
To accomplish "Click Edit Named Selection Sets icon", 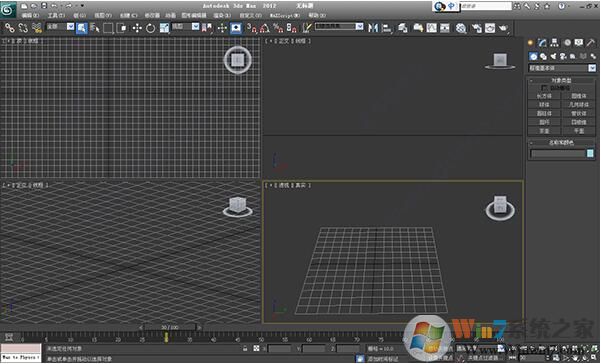I will click(307, 28).
